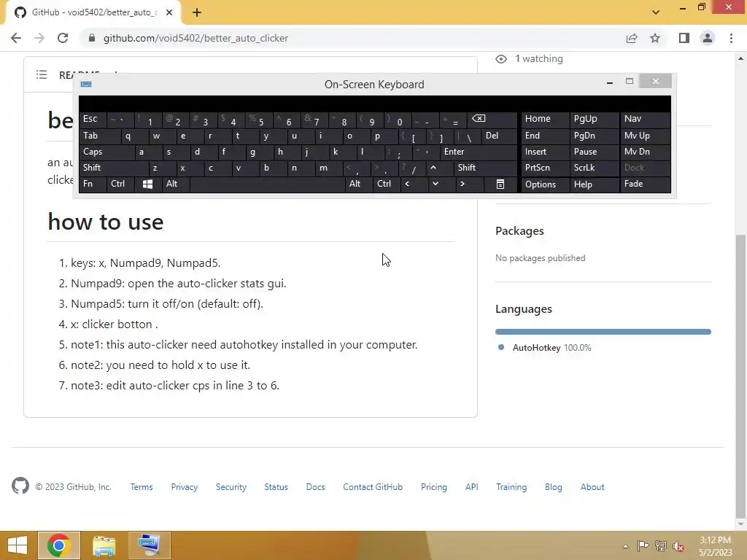Open the Contact GitHub footer link
Viewport: 747px width, 560px height.
(373, 486)
